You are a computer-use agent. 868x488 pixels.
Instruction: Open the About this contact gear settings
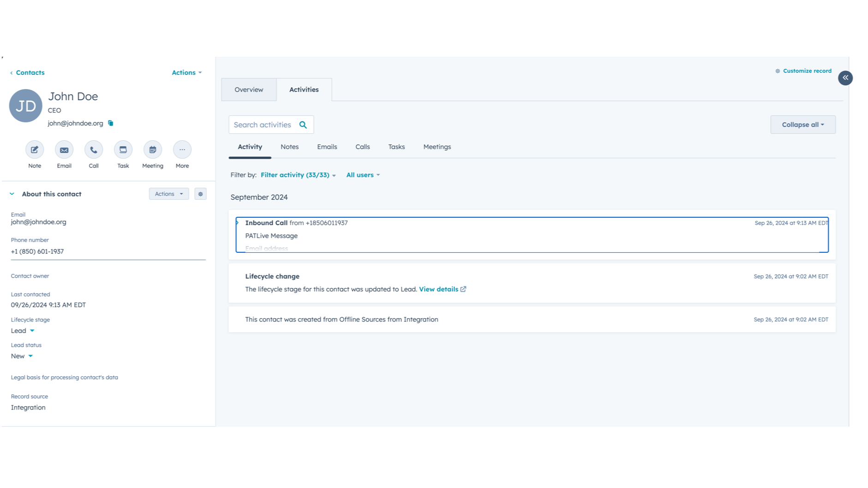pyautogui.click(x=200, y=194)
